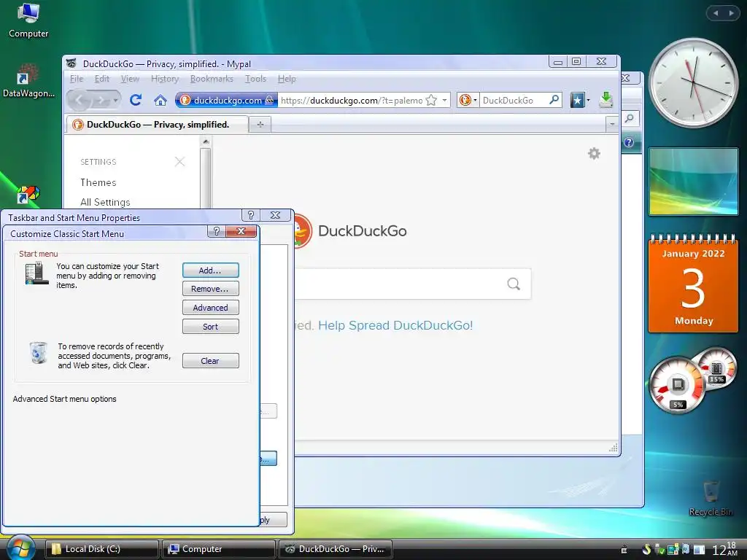
Task: Click the DuckDuckGo page settings gear
Action: click(594, 153)
